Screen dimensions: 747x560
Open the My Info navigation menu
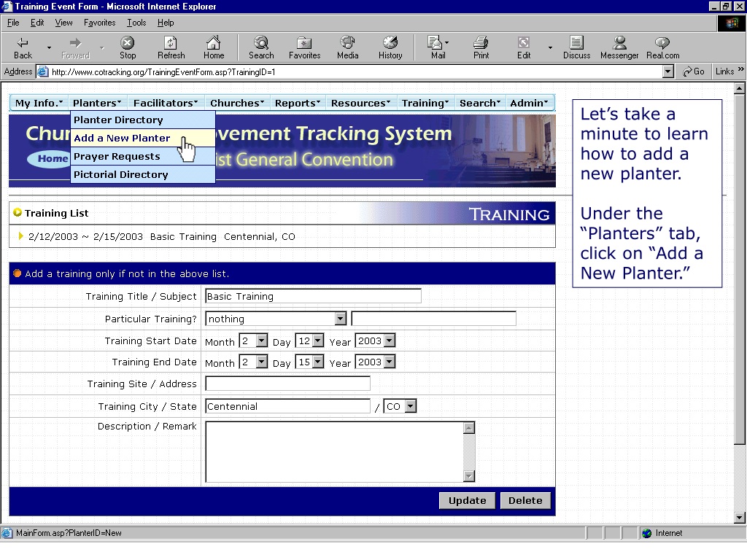click(39, 103)
